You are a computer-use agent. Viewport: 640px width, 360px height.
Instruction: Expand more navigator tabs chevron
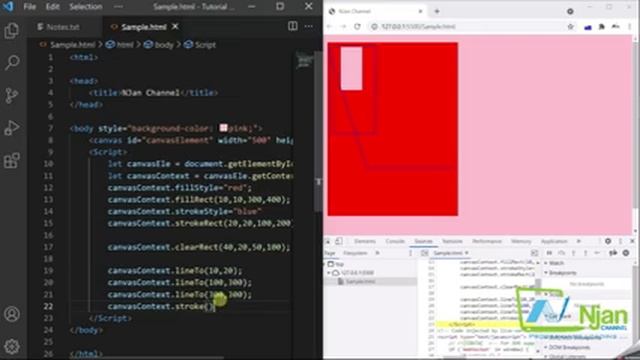[x=377, y=253]
